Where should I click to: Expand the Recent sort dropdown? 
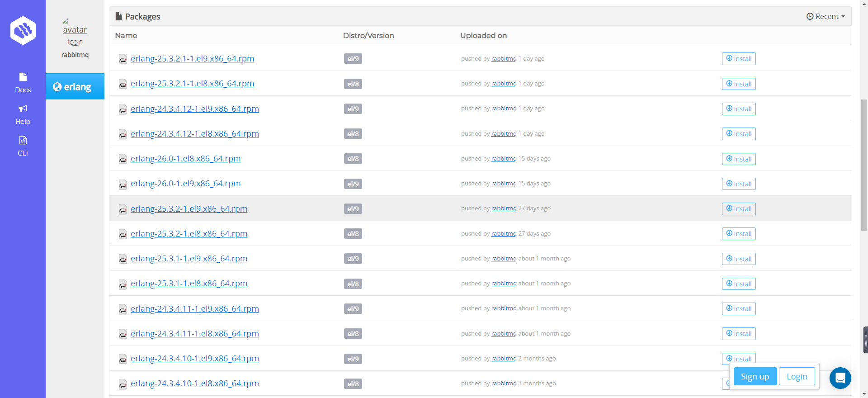tap(826, 16)
